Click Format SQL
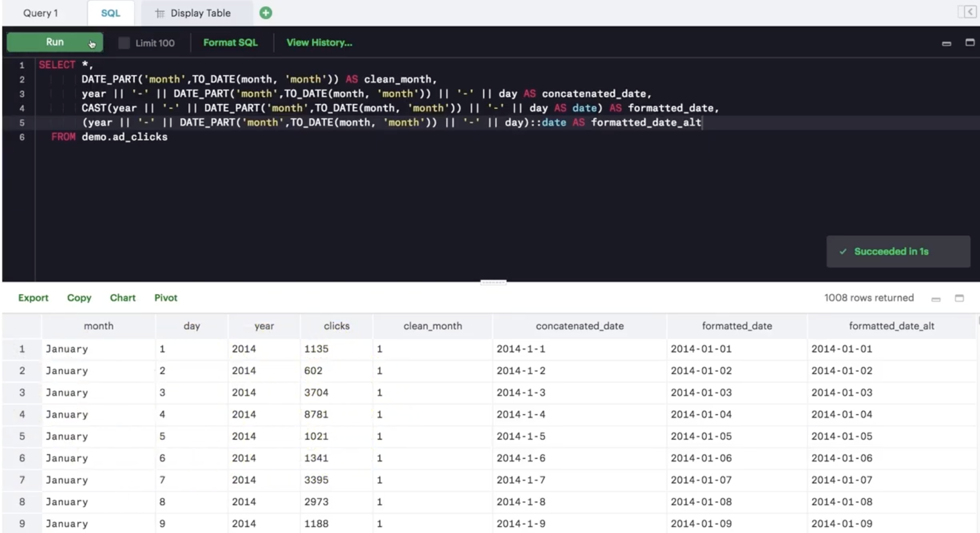Image resolution: width=980 pixels, height=533 pixels. (x=230, y=43)
